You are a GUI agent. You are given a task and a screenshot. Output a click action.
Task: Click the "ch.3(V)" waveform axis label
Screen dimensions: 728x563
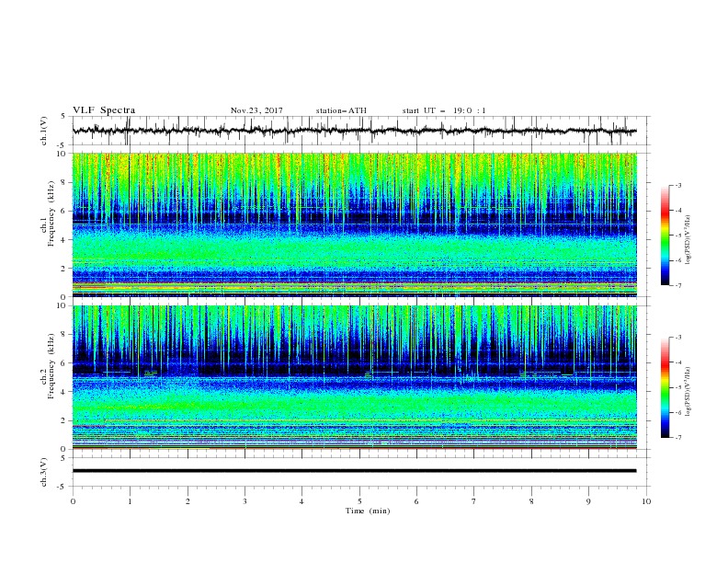click(44, 472)
